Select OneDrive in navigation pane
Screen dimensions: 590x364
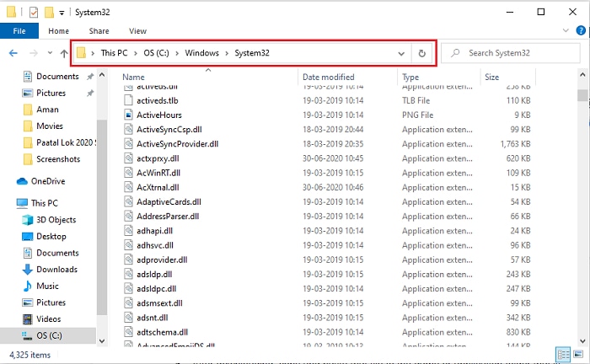tap(48, 181)
